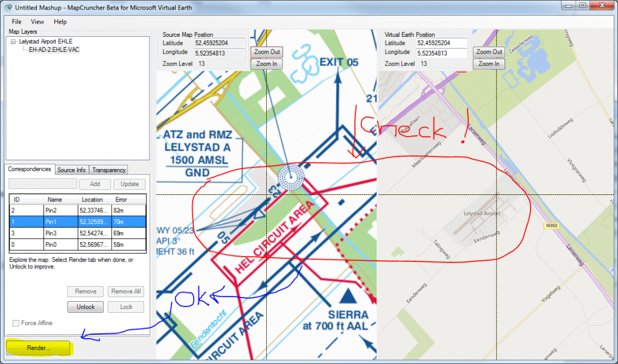The width and height of the screenshot is (618, 364).
Task: Zoom Out on the source map
Action: pos(266,52)
